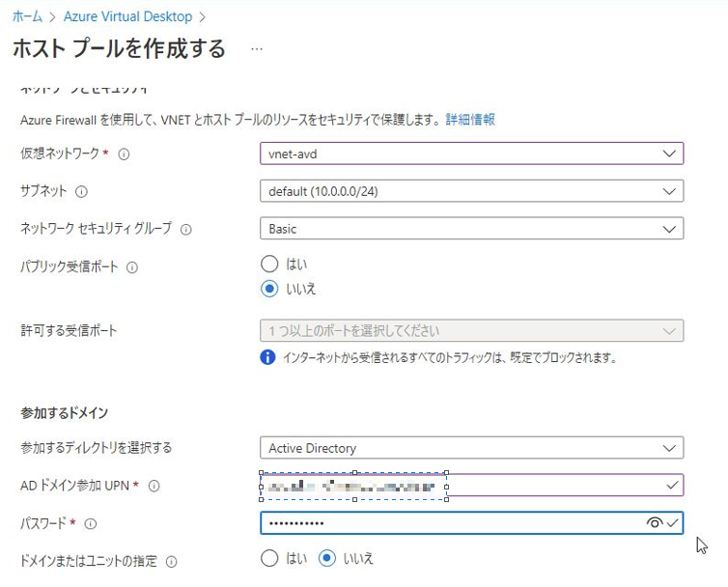Open the 許可する受信ポート dropdown
The image size is (728, 587).
coord(472,330)
